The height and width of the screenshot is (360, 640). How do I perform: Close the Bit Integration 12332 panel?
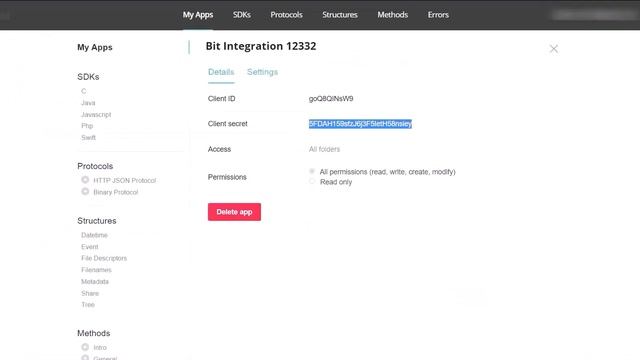[553, 49]
